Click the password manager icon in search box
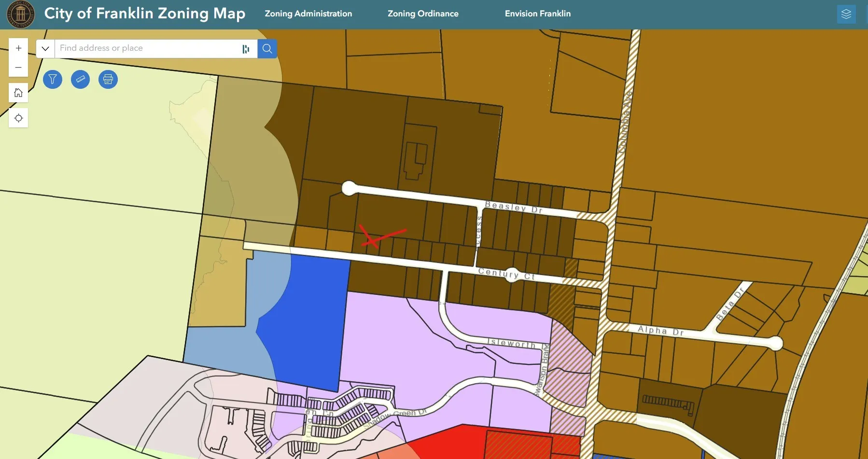This screenshot has width=868, height=459. click(246, 49)
